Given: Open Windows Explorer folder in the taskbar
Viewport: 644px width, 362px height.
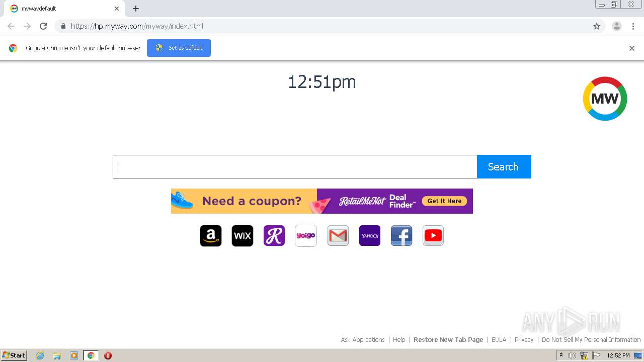Looking at the screenshot, I should 57,355.
